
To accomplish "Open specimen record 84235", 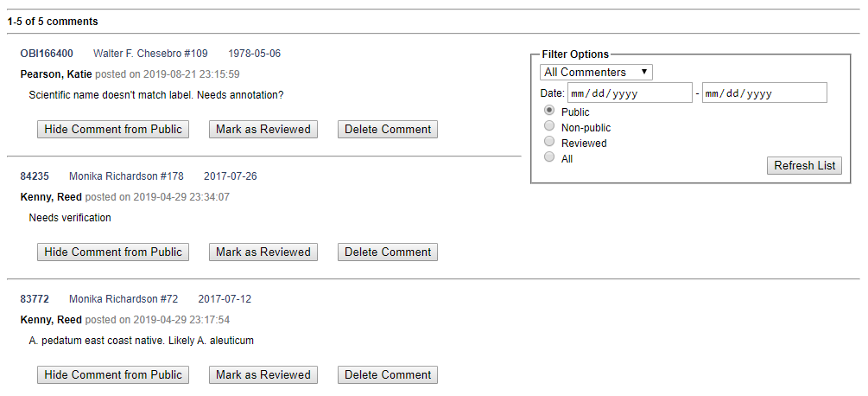I will [35, 176].
